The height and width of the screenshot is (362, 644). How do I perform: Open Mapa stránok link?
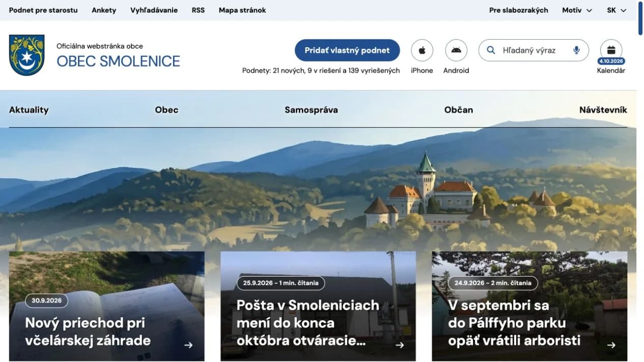click(242, 10)
